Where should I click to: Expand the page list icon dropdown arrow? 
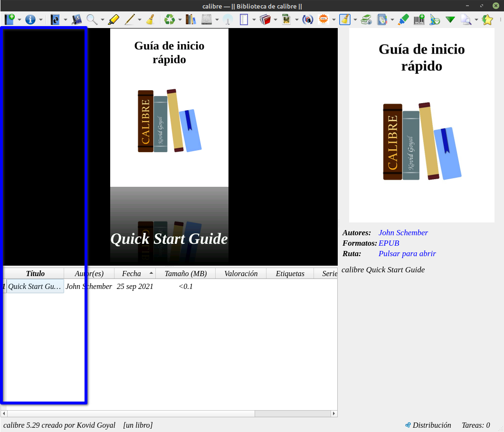pyautogui.click(x=254, y=20)
